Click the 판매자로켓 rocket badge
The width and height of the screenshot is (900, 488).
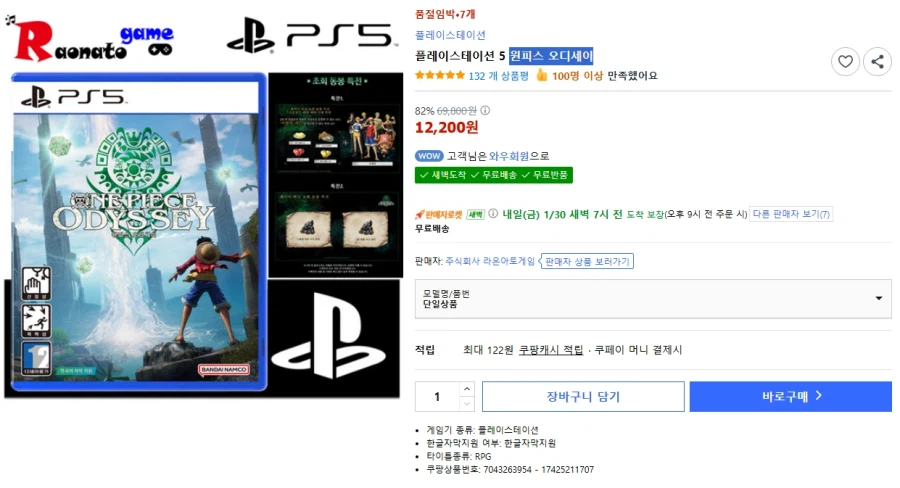tap(439, 215)
